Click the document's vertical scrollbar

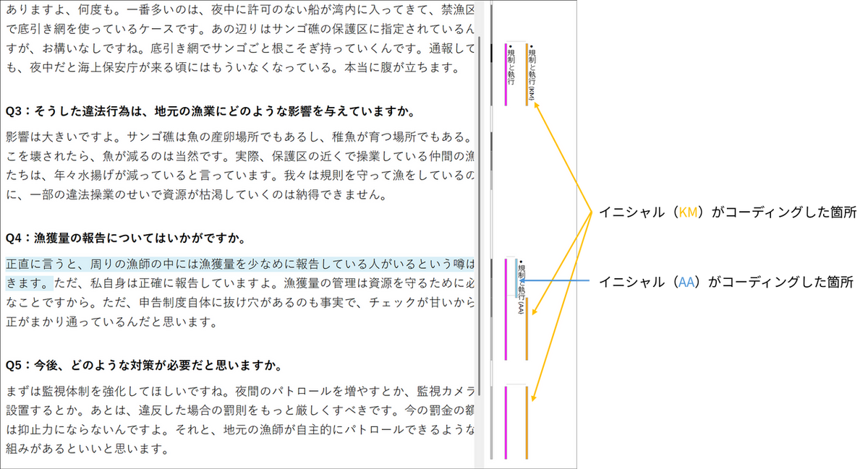[x=478, y=217]
